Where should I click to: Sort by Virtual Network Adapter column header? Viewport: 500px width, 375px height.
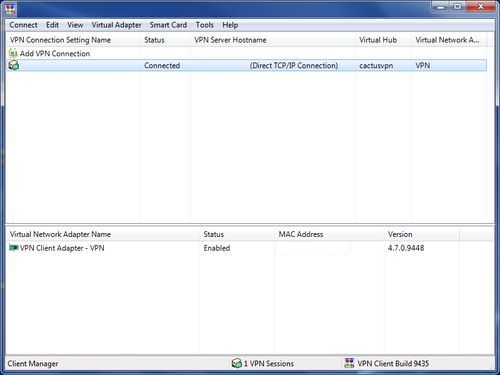point(449,40)
